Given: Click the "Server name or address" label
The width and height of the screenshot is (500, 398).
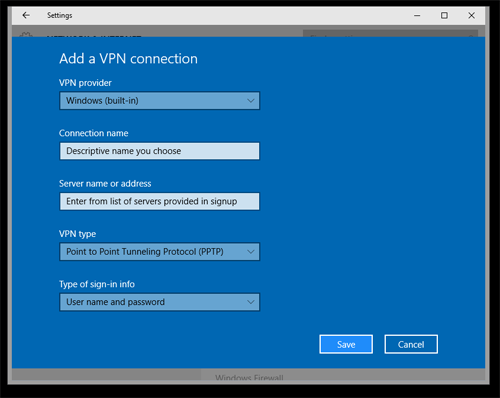Looking at the screenshot, I should pyautogui.click(x=105, y=183).
